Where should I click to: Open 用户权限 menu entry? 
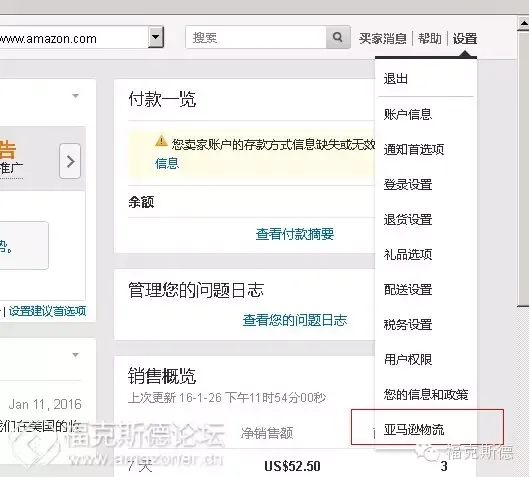pos(408,359)
